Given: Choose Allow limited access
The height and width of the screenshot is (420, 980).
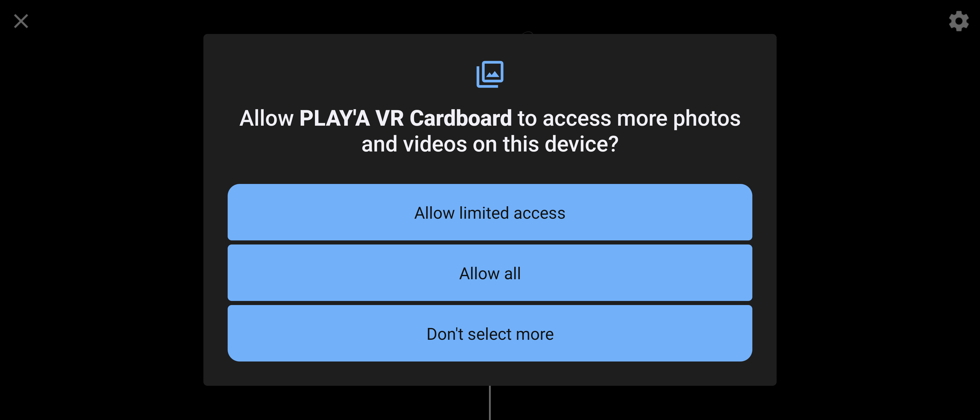Looking at the screenshot, I should (490, 212).
